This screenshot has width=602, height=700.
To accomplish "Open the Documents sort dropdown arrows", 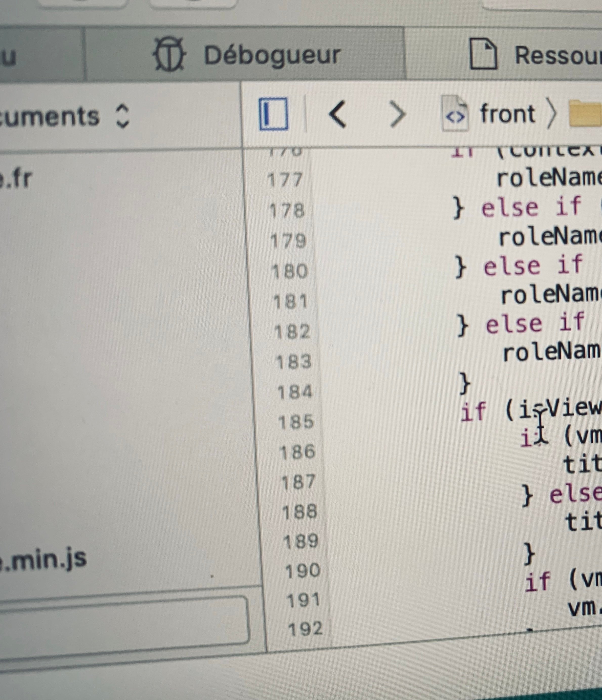I will pyautogui.click(x=122, y=116).
